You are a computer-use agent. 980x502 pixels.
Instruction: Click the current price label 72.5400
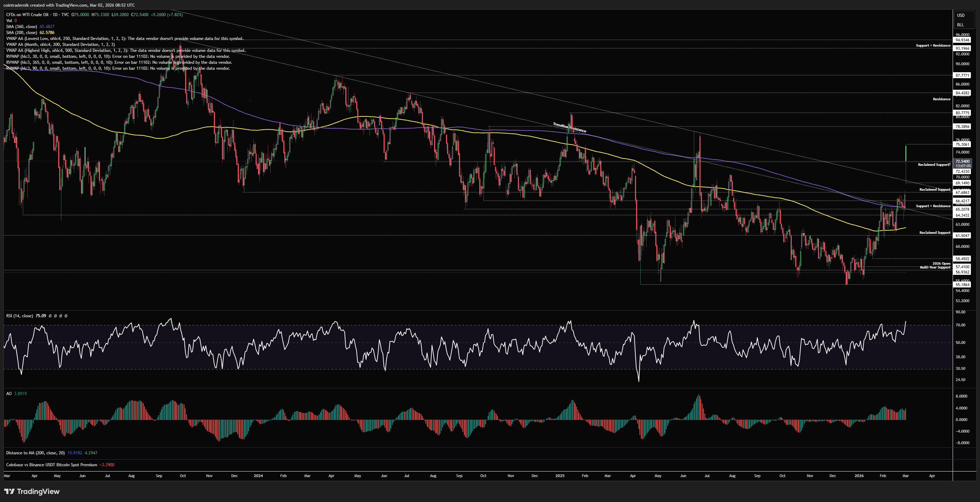pos(962,161)
